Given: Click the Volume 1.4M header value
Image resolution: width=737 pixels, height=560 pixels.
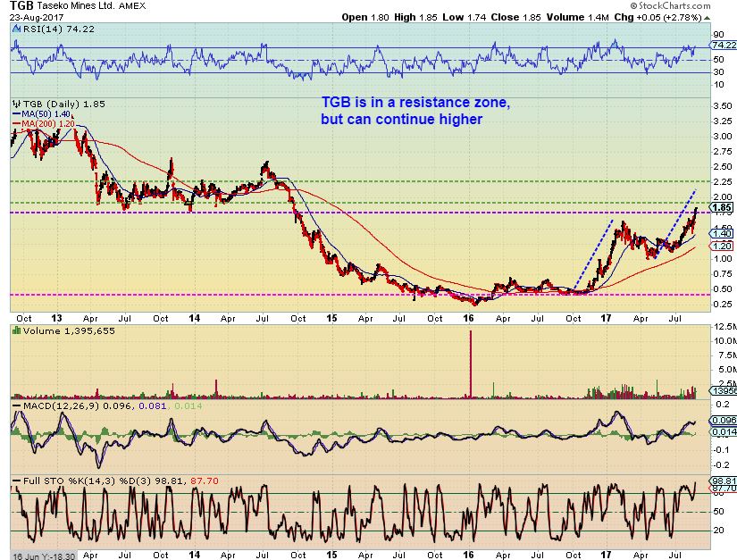Looking at the screenshot, I should (x=578, y=17).
